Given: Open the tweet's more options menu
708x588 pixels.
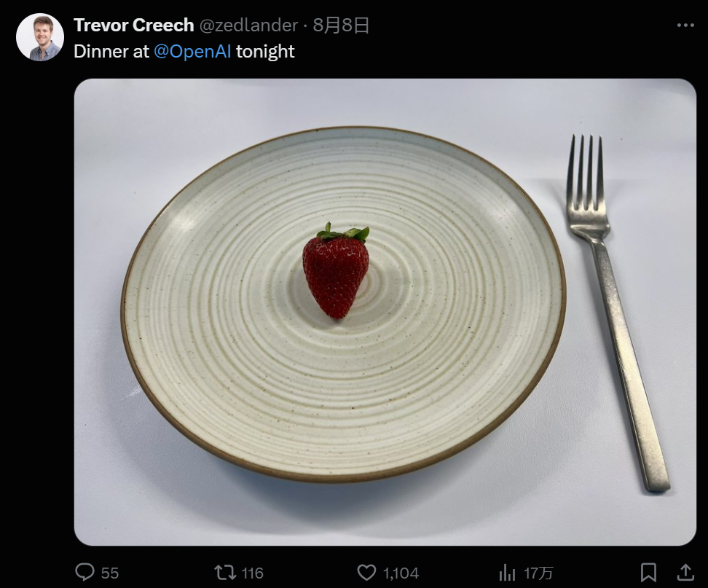Looking at the screenshot, I should click(685, 26).
